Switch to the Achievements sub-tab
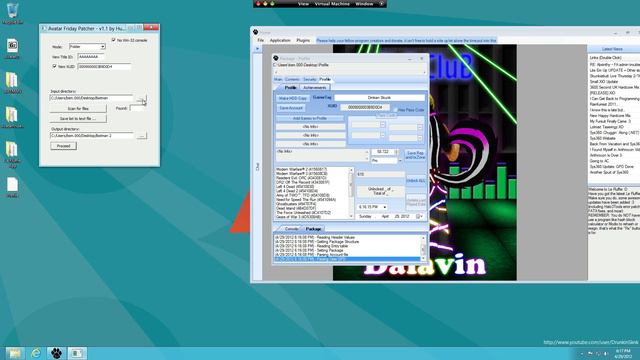 [315, 87]
